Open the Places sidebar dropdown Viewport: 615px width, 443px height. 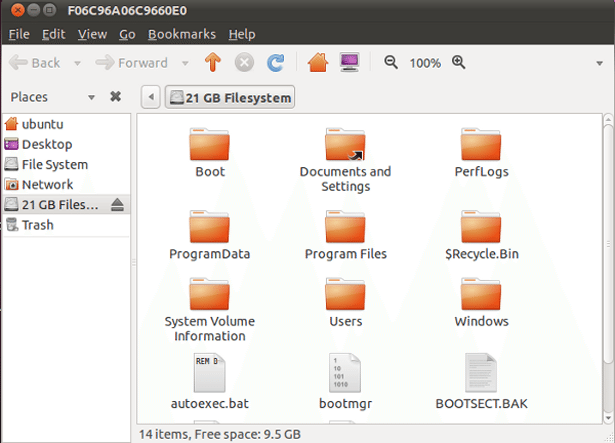[92, 97]
